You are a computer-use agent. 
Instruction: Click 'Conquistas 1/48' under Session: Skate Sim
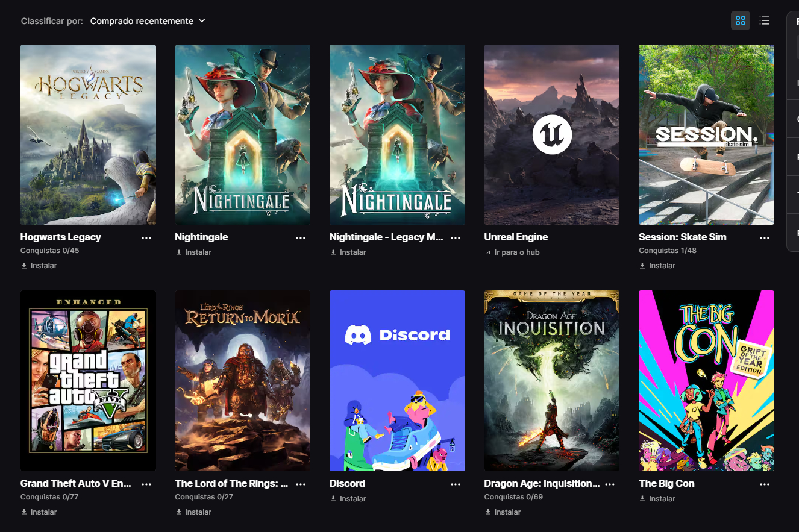[668, 251]
